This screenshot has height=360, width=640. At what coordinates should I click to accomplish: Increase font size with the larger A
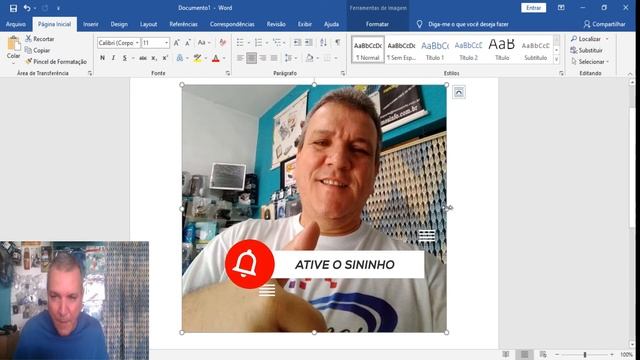[x=176, y=43]
